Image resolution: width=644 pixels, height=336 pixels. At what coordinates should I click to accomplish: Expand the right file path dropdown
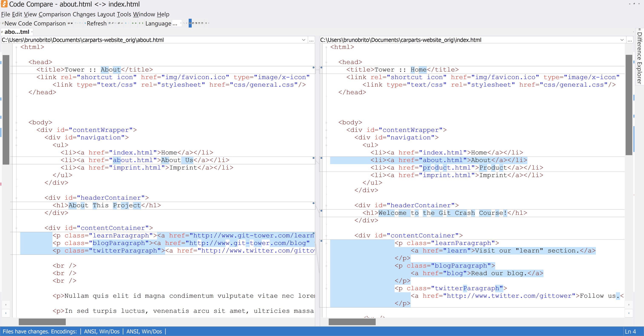point(622,40)
